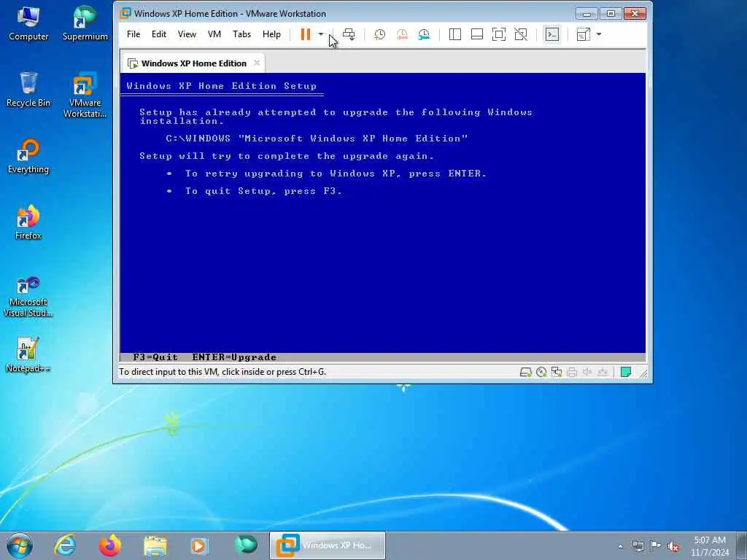Launch Supermium from the taskbar
Image resolution: width=747 pixels, height=560 pixels.
coord(246,545)
